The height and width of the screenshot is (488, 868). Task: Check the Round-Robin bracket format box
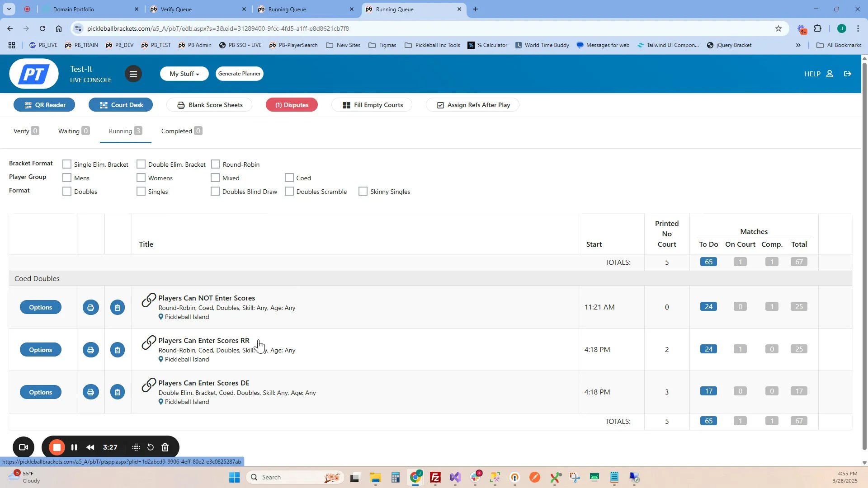[216, 164]
